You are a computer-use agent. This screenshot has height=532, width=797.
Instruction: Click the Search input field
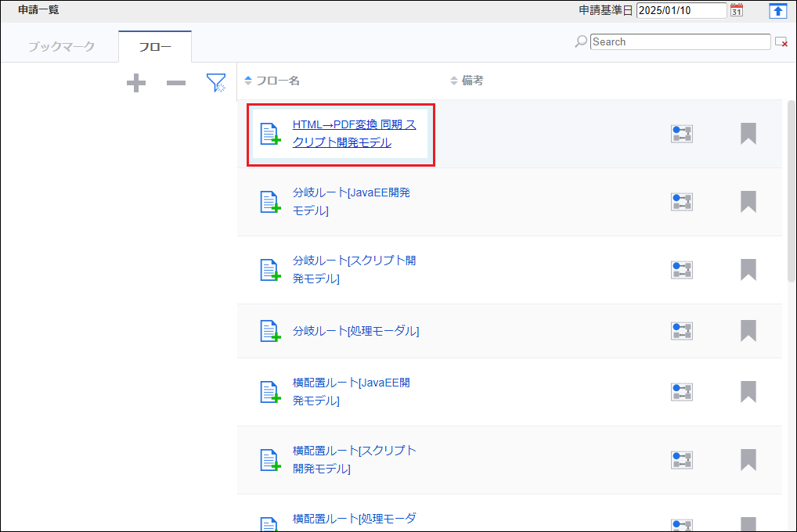coord(680,42)
